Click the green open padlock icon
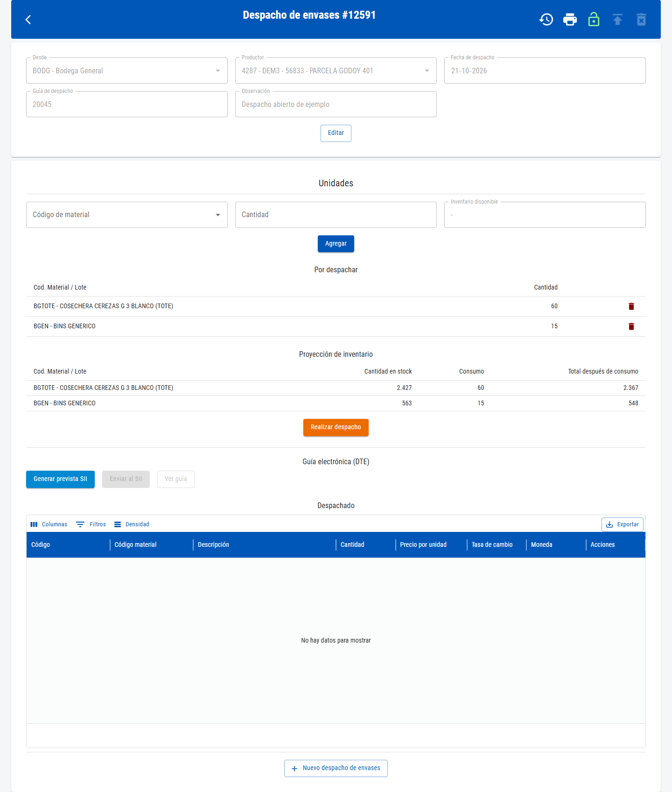Viewport: 672px width, 792px height. tap(594, 20)
